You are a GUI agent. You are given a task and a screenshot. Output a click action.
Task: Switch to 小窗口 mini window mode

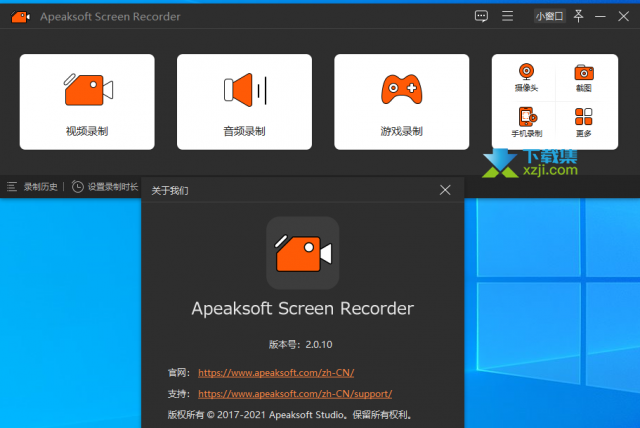point(549,16)
